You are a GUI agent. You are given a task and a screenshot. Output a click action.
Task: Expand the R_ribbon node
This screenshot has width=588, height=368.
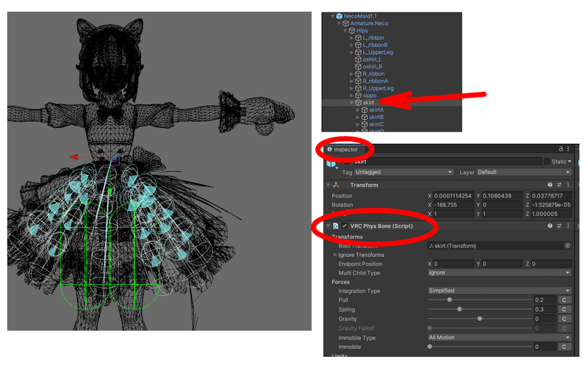click(351, 74)
